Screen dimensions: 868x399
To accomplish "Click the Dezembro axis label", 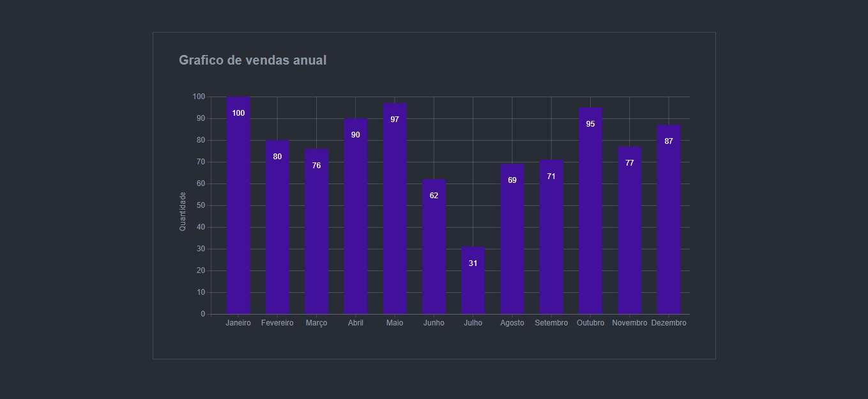I will 669,323.
